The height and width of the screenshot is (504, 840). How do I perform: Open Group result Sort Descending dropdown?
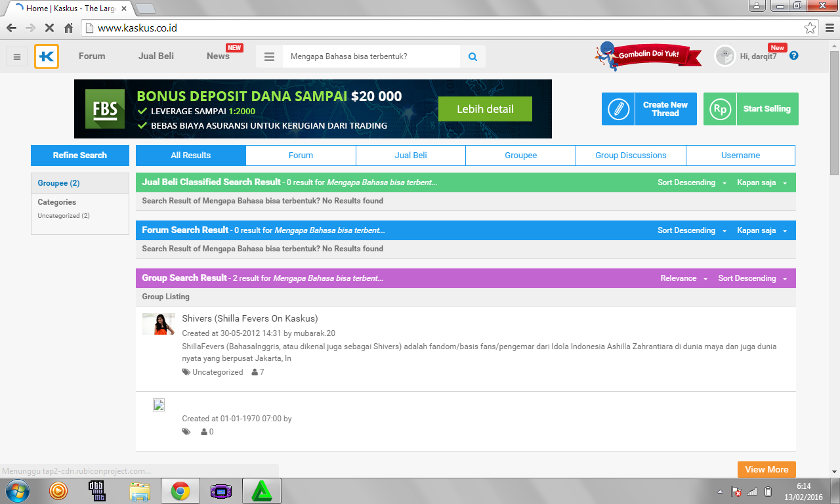pyautogui.click(x=753, y=278)
